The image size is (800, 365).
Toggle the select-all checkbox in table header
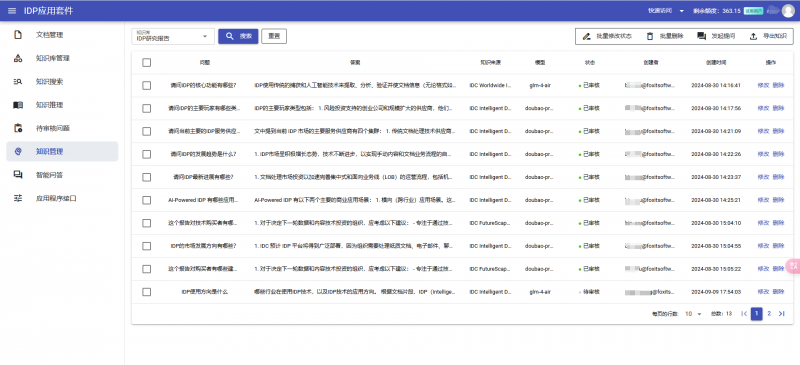pos(147,62)
